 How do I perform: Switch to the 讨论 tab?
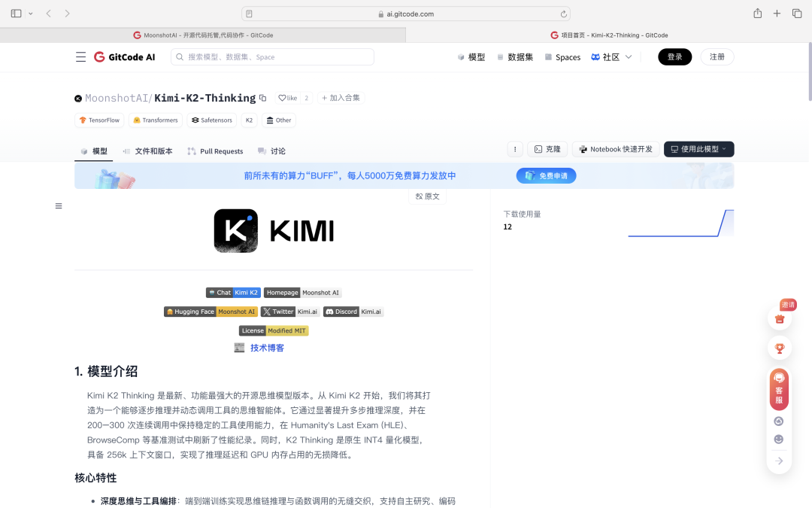pyautogui.click(x=271, y=151)
